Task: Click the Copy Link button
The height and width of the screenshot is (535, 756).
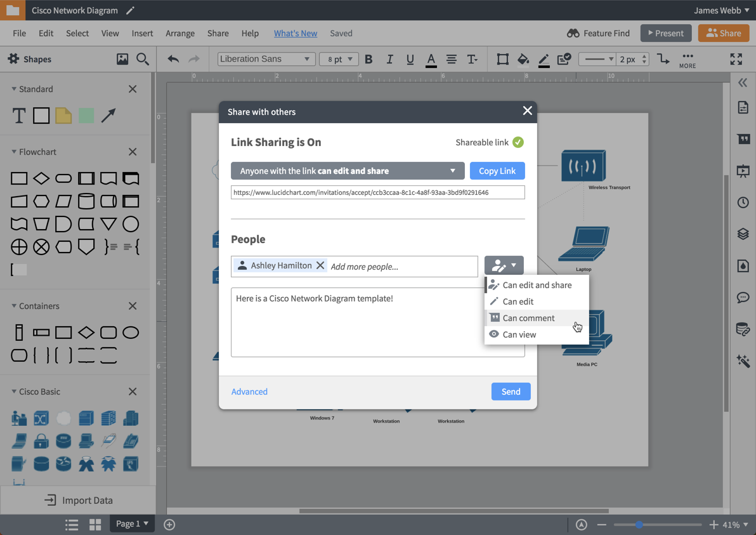Action: [x=497, y=171]
